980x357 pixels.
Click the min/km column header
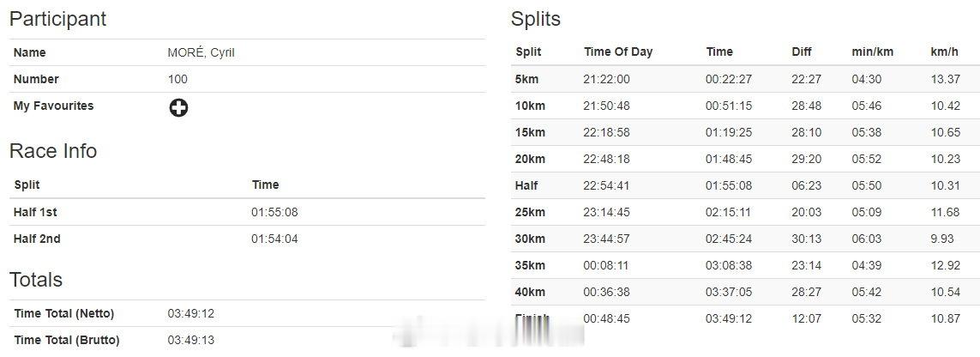click(x=873, y=51)
